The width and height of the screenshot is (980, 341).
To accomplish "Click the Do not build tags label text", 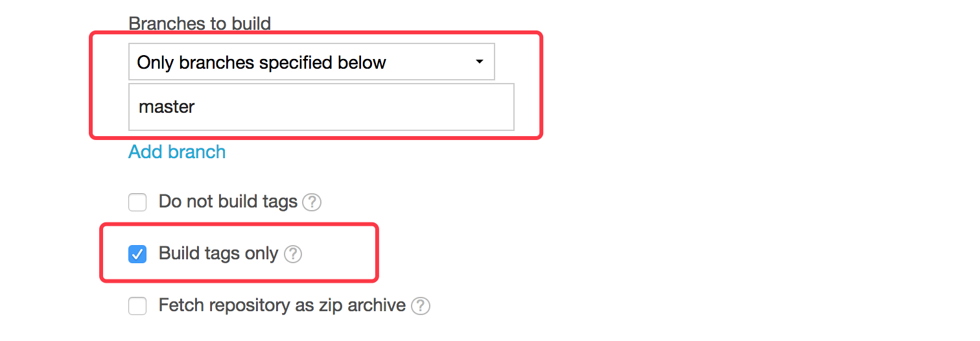I will tap(228, 202).
